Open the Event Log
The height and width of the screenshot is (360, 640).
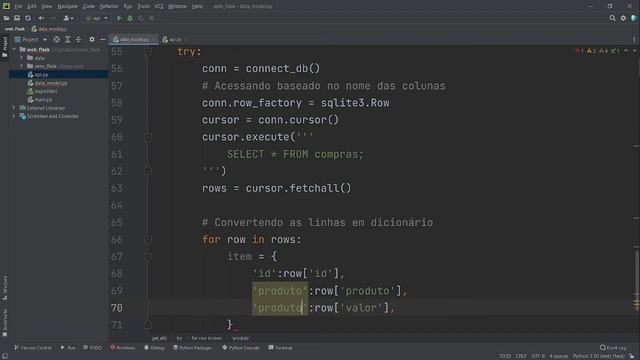pos(613,348)
